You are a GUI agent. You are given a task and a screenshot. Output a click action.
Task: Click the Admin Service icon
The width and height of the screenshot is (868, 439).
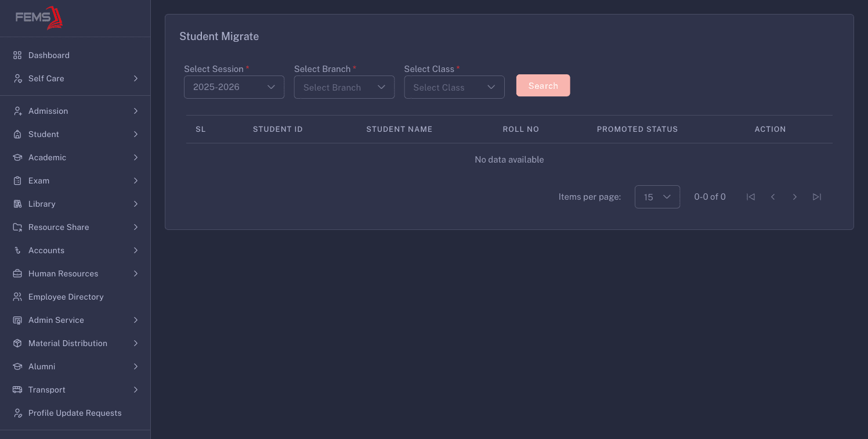tap(17, 320)
